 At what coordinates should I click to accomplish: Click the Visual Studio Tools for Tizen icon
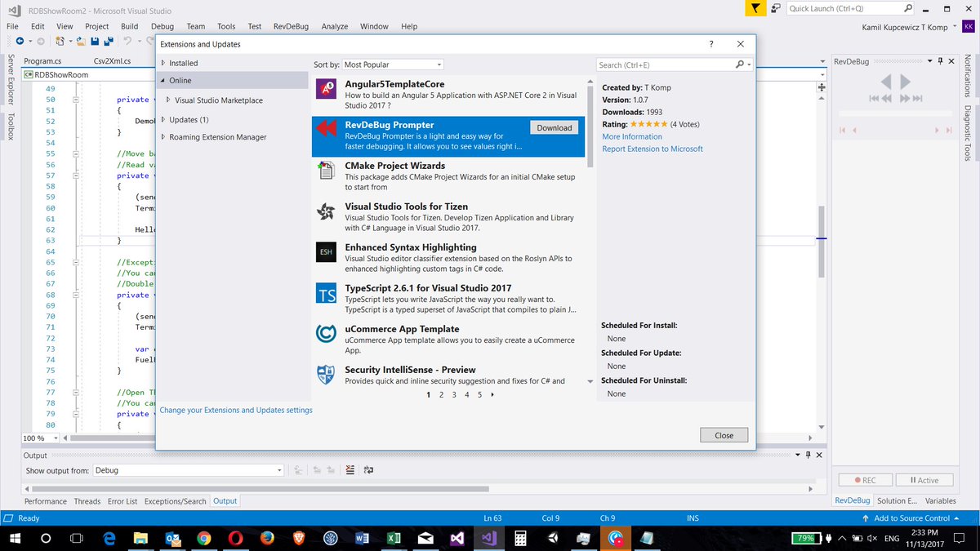click(x=327, y=211)
